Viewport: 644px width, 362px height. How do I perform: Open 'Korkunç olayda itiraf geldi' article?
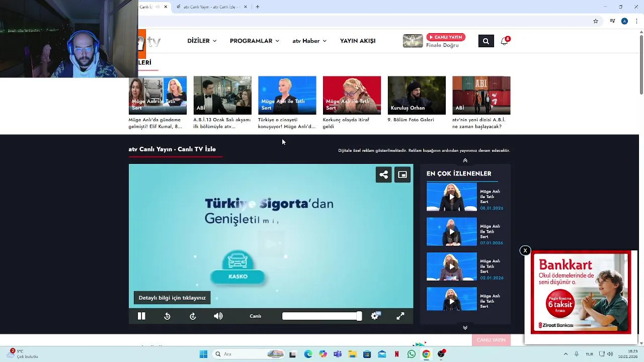tap(352, 103)
